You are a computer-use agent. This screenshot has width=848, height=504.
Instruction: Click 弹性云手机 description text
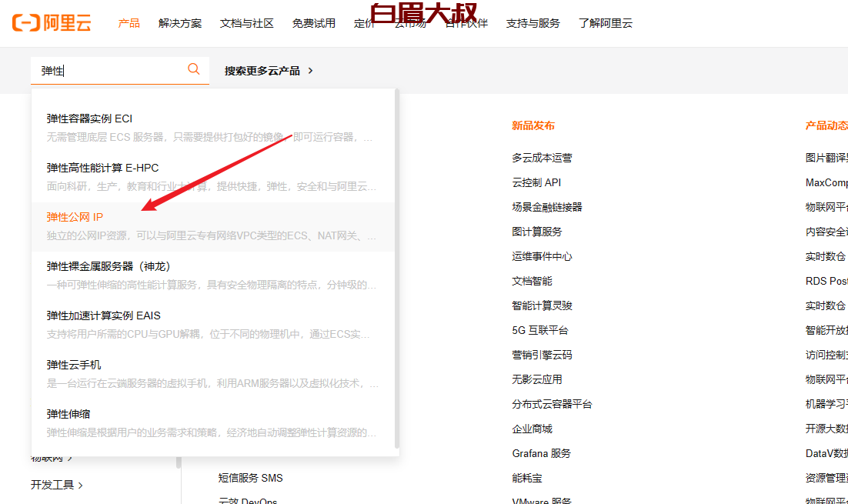(x=212, y=383)
